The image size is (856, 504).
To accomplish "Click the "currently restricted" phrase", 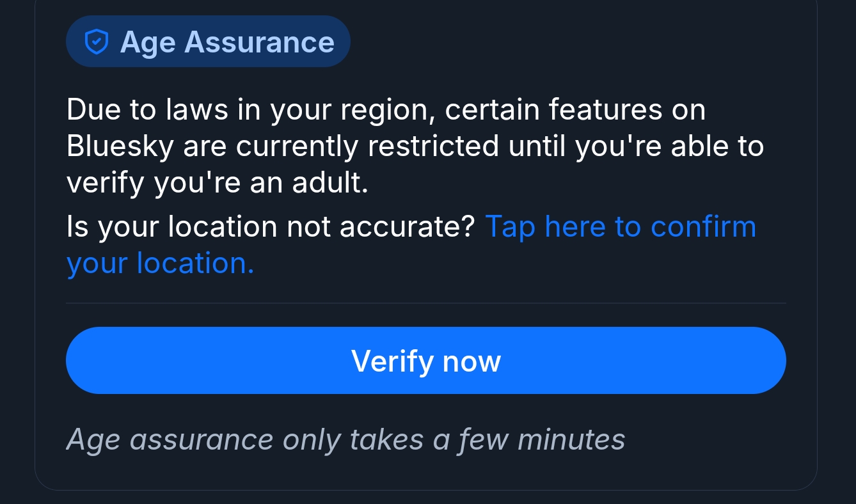I will point(367,146).
